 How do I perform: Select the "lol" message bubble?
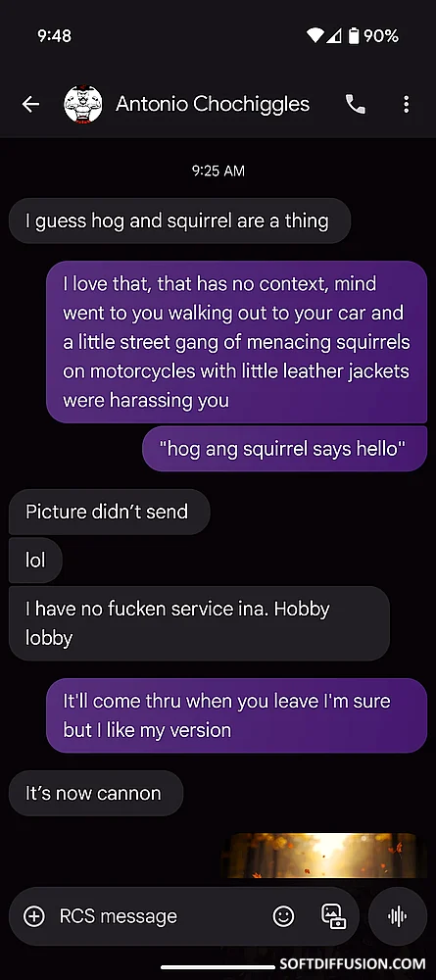point(35,560)
